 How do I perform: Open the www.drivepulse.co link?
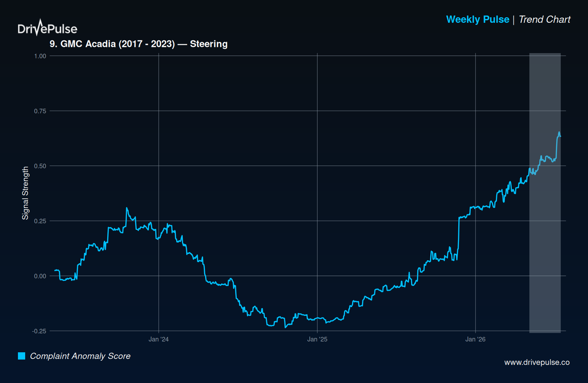point(537,362)
